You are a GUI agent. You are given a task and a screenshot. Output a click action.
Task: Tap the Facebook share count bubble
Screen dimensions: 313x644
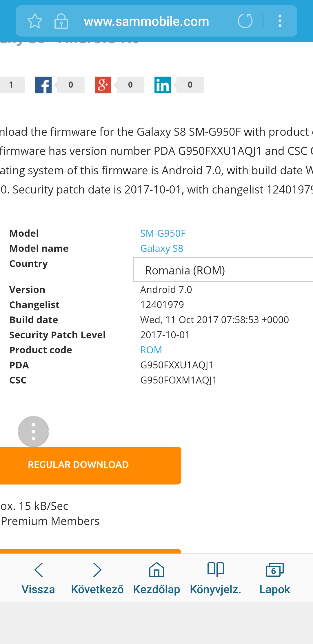[x=71, y=85]
